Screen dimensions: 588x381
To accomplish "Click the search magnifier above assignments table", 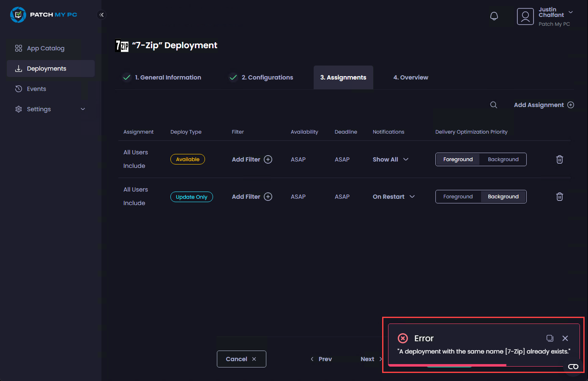I will [493, 105].
